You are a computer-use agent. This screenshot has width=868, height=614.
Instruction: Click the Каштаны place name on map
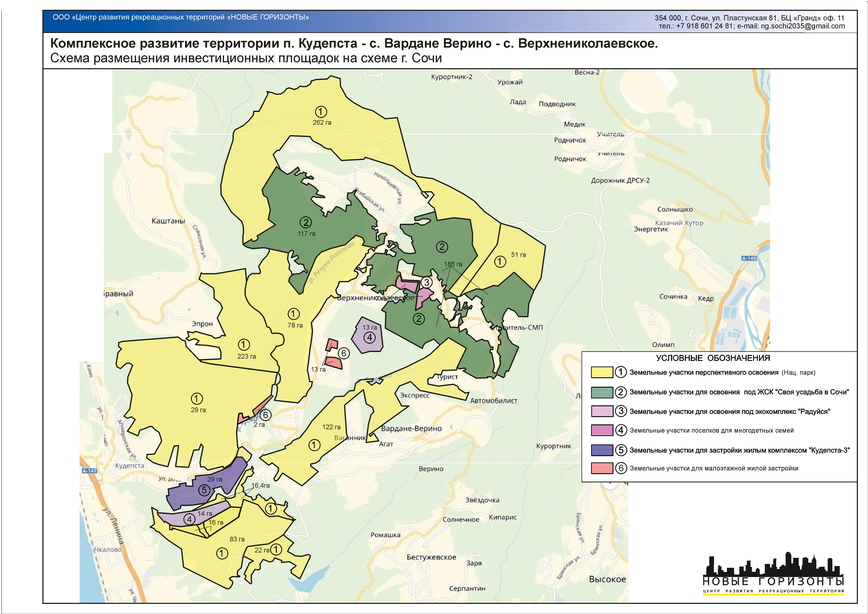pos(168,221)
